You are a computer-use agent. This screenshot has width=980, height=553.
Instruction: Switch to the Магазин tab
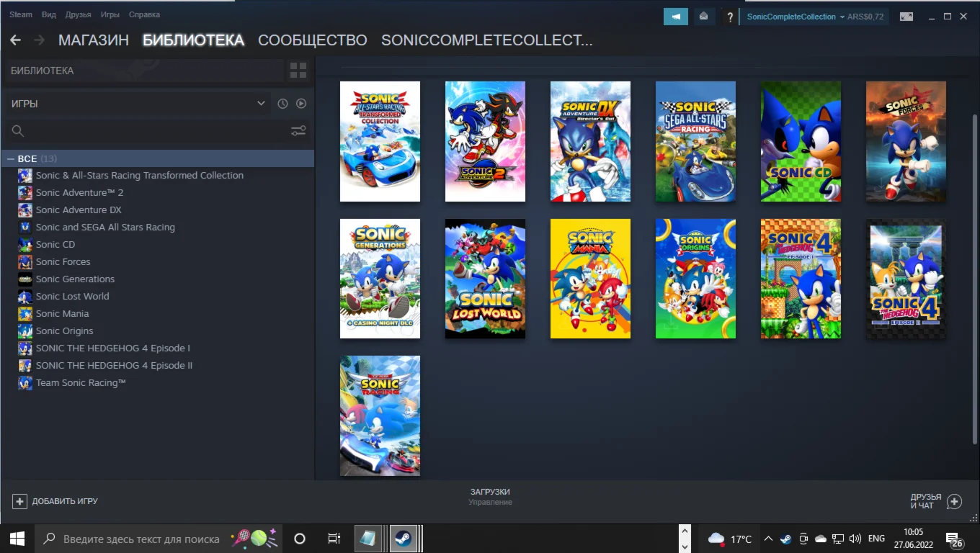pyautogui.click(x=94, y=40)
